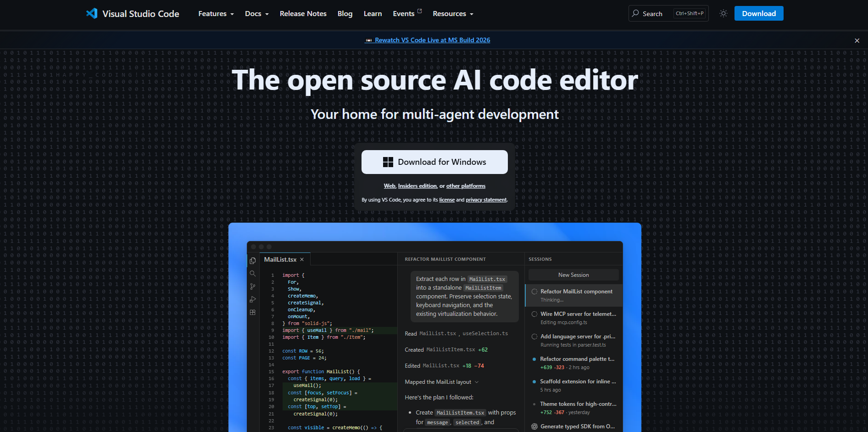Image resolution: width=868 pixels, height=432 pixels.
Task: Select the Refactor command palette t... session
Action: (574, 363)
